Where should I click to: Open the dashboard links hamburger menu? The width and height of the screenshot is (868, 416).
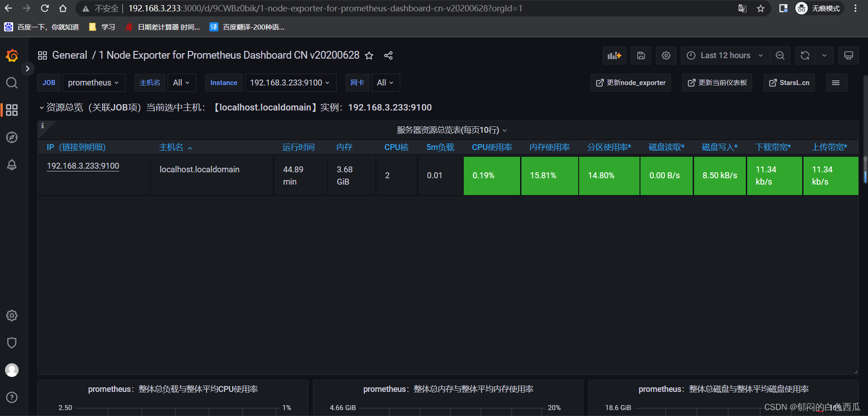836,83
